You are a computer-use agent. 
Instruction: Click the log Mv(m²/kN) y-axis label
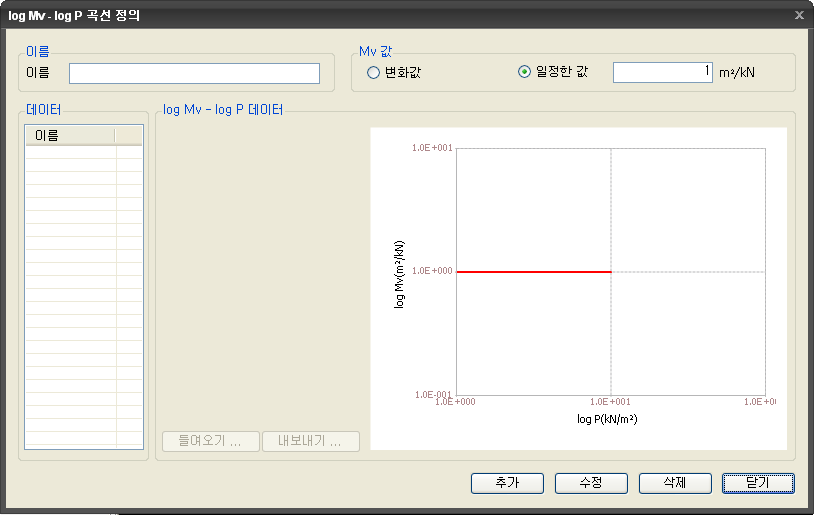pos(400,273)
